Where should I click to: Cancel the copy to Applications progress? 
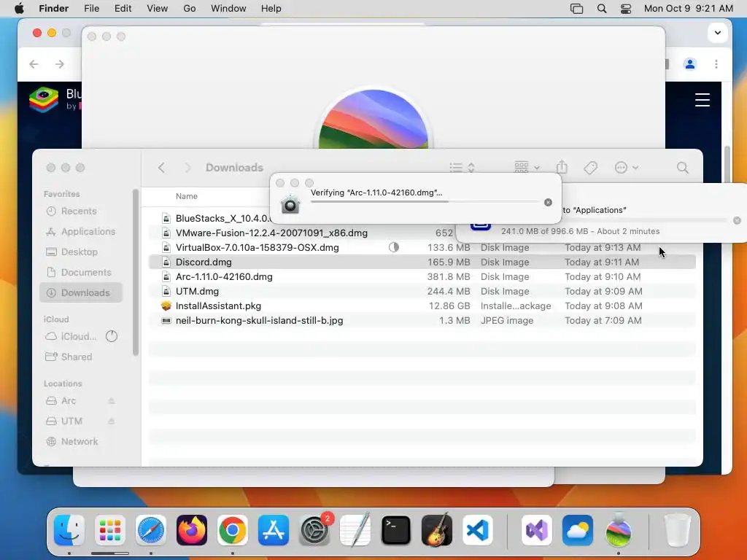point(737,220)
